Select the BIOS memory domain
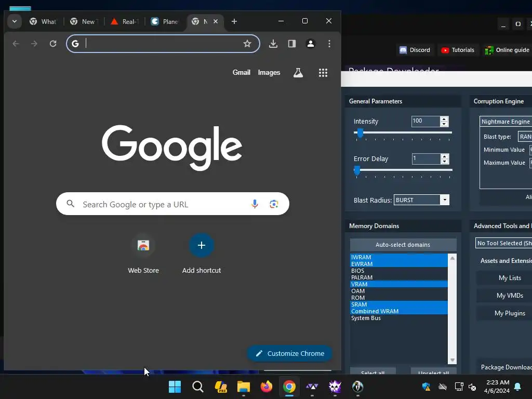Image resolution: width=532 pixels, height=399 pixels. (398, 271)
